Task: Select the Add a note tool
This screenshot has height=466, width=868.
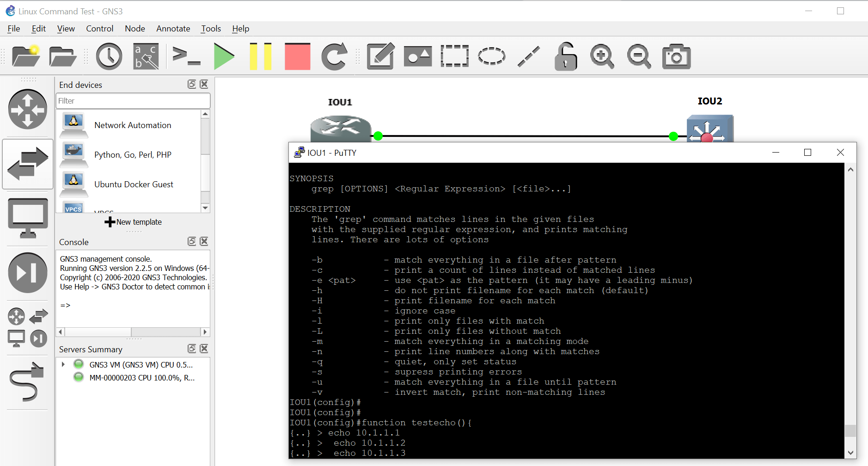Action: (380, 56)
